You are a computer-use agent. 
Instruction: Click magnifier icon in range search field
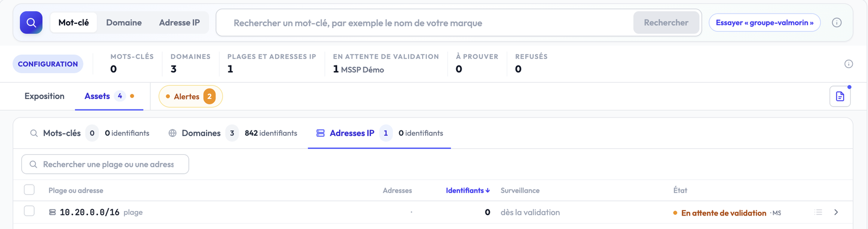click(33, 164)
